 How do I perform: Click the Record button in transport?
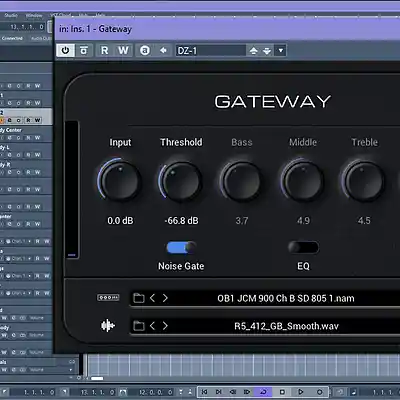(x=319, y=392)
